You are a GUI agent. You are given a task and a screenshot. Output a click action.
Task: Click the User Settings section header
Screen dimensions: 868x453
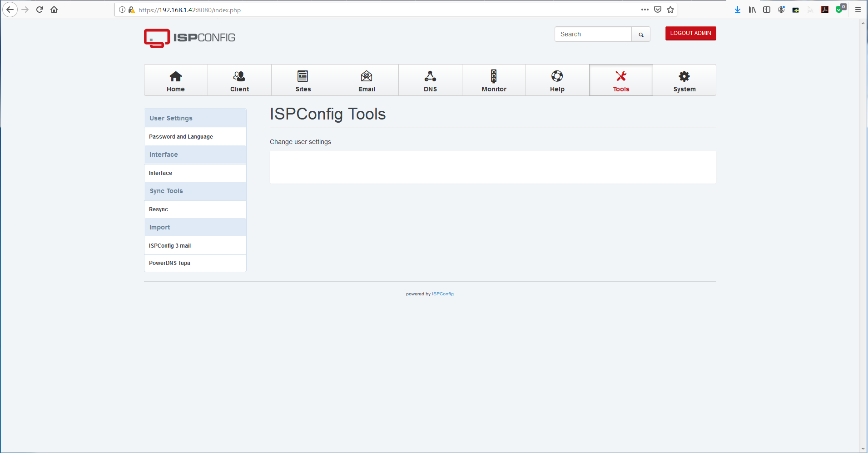[x=195, y=118]
